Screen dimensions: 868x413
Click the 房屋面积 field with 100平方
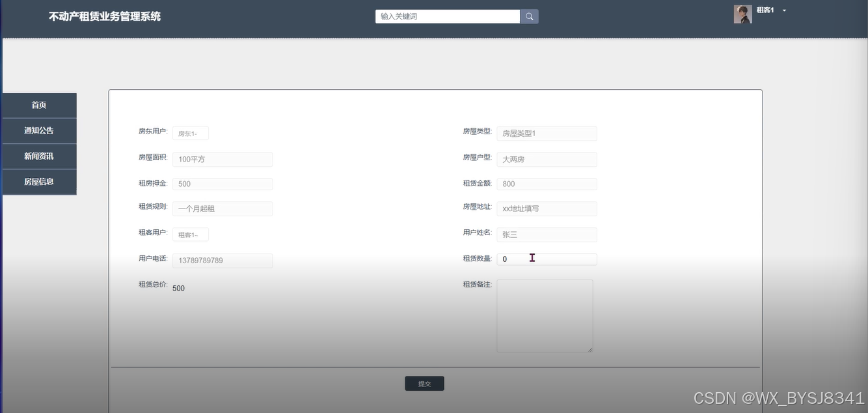tap(223, 160)
